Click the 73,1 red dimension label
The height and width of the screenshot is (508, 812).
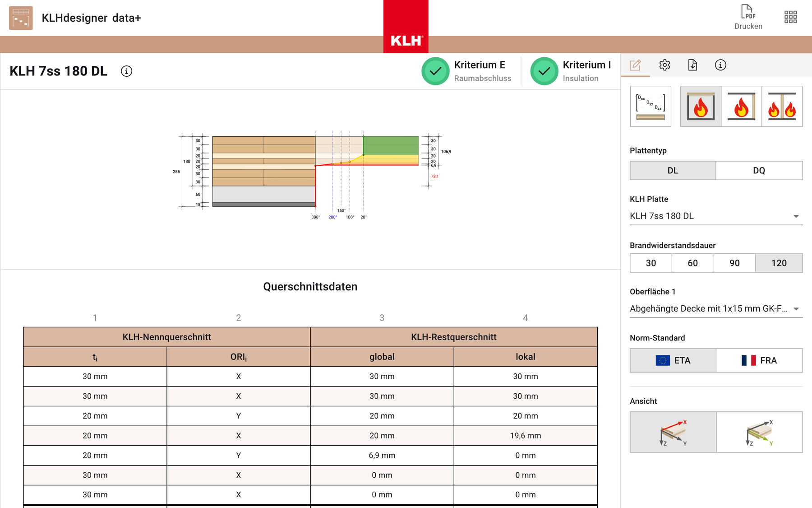point(434,177)
